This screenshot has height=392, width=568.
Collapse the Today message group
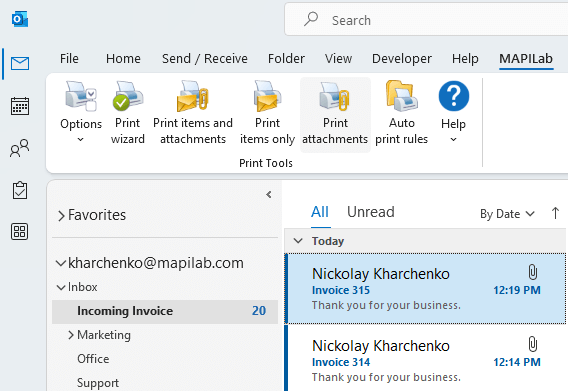coord(298,241)
